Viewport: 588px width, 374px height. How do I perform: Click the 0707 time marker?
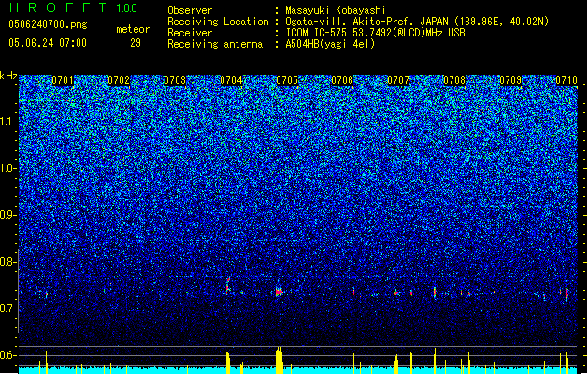pos(398,80)
